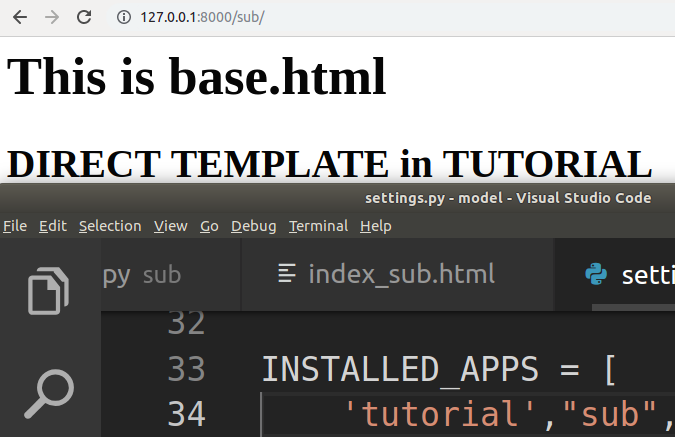Click the "sub" string on line 34
The width and height of the screenshot is (675, 437).
click(x=610, y=414)
